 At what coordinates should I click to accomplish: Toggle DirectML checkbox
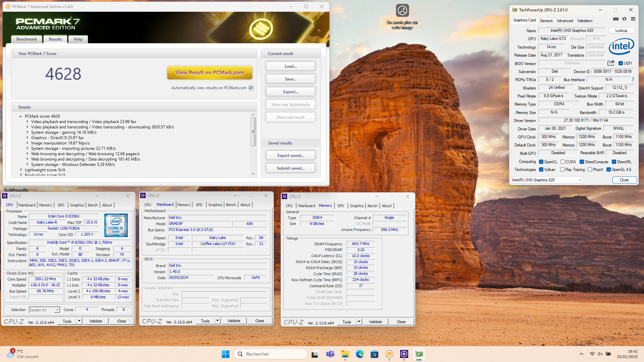(x=614, y=162)
